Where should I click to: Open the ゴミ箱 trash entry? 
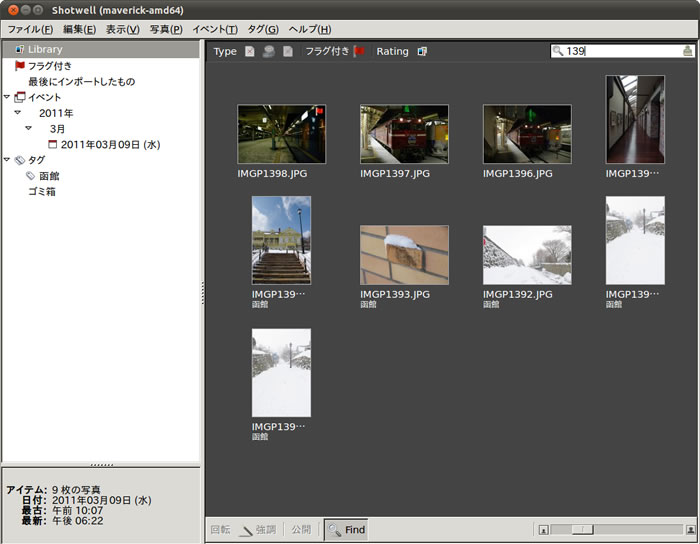click(x=42, y=192)
